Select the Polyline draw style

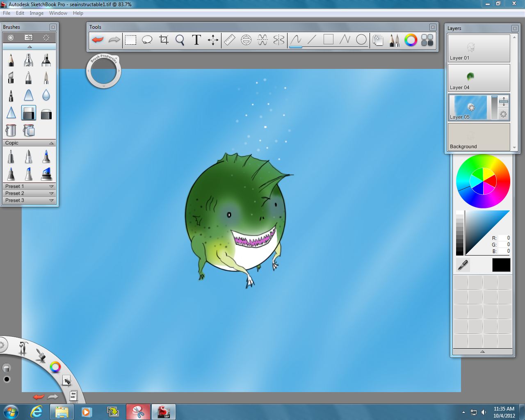(x=345, y=40)
